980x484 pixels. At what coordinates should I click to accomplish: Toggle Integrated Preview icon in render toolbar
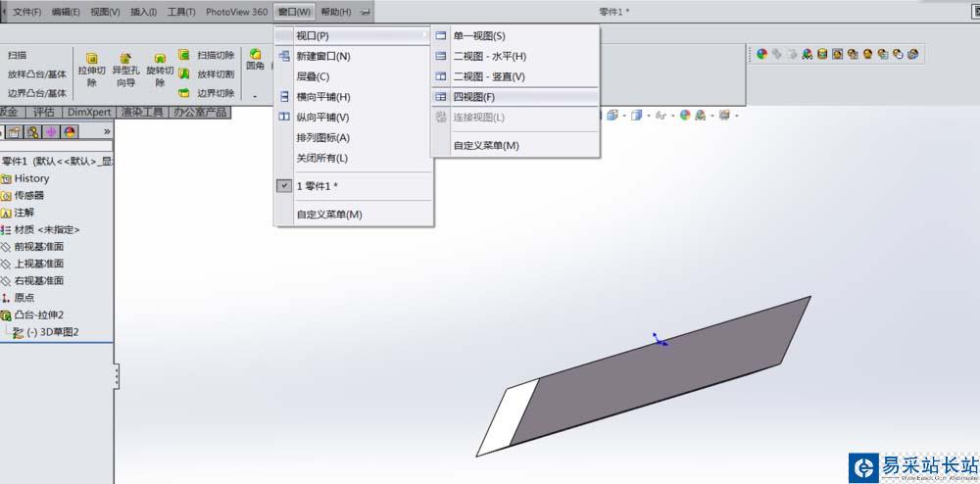(838, 54)
